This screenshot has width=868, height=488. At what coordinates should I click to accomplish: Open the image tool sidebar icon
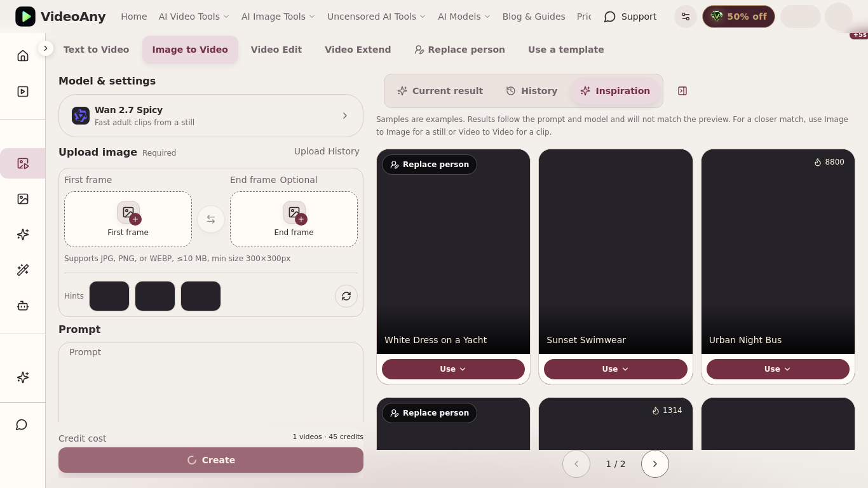[x=23, y=199]
